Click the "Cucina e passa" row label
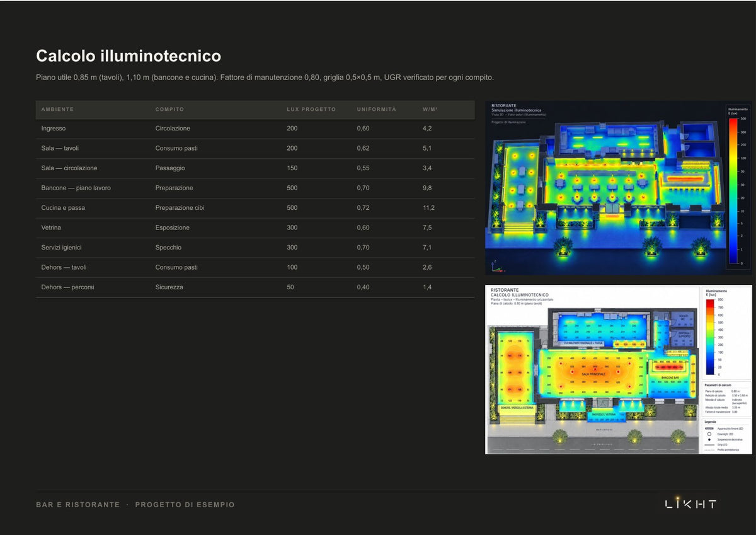The image size is (756, 535). [x=63, y=208]
